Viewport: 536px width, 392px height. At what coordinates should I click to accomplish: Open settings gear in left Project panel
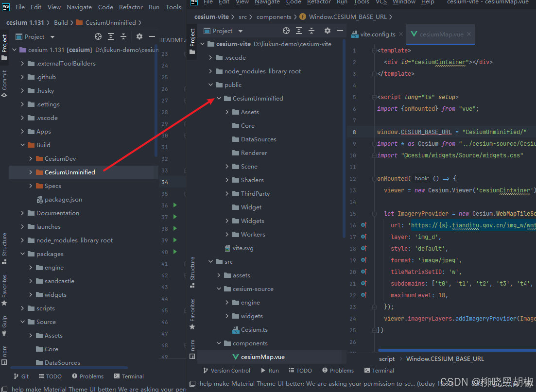(x=139, y=36)
